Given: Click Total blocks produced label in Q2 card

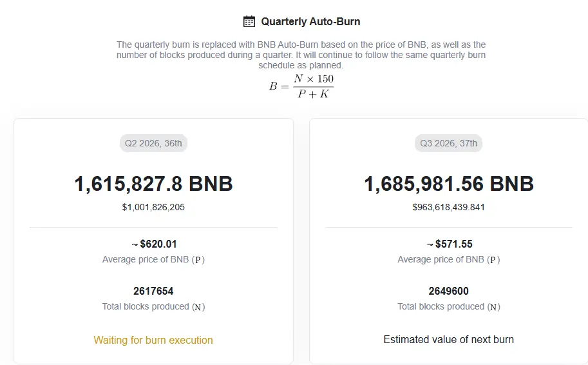Looking at the screenshot, I should coord(153,307).
